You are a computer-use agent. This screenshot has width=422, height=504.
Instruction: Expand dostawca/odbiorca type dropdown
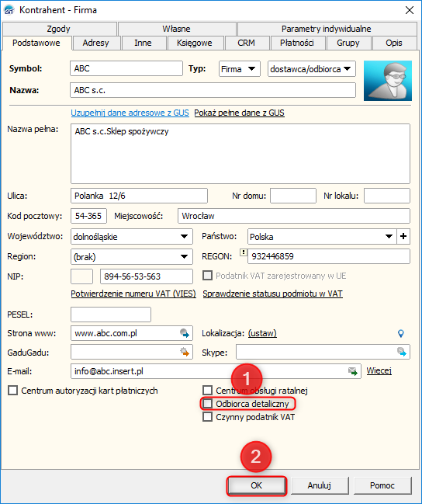[x=312, y=69]
